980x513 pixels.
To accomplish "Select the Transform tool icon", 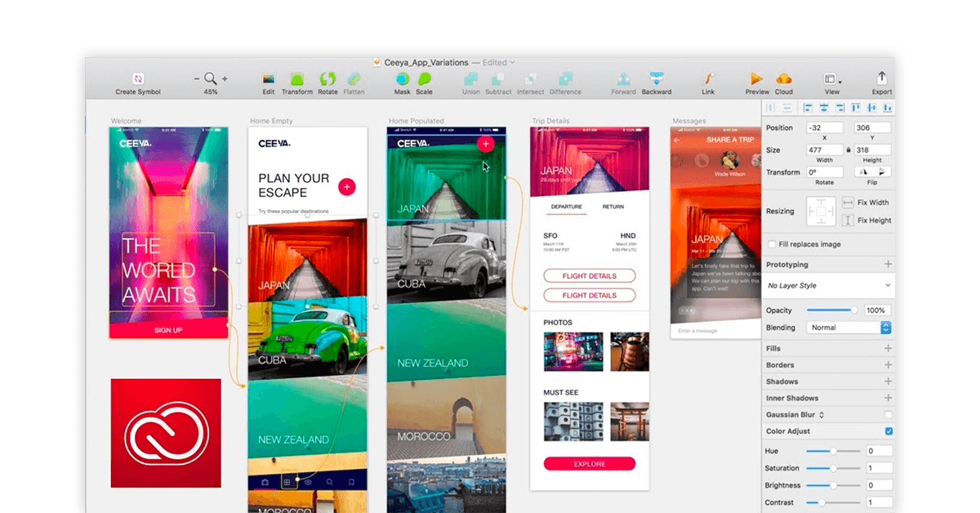I will click(x=297, y=79).
